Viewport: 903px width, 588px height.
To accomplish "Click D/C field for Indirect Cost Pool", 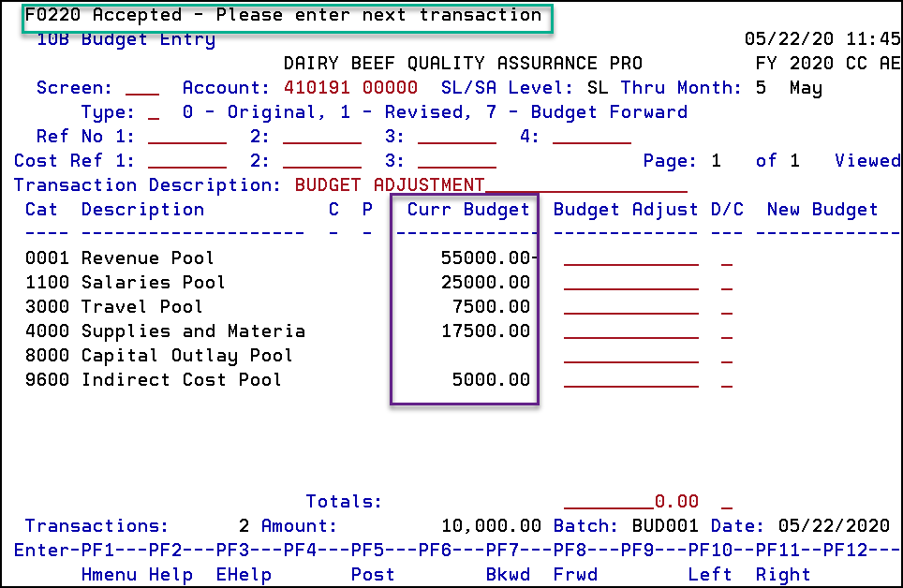I will click(727, 380).
